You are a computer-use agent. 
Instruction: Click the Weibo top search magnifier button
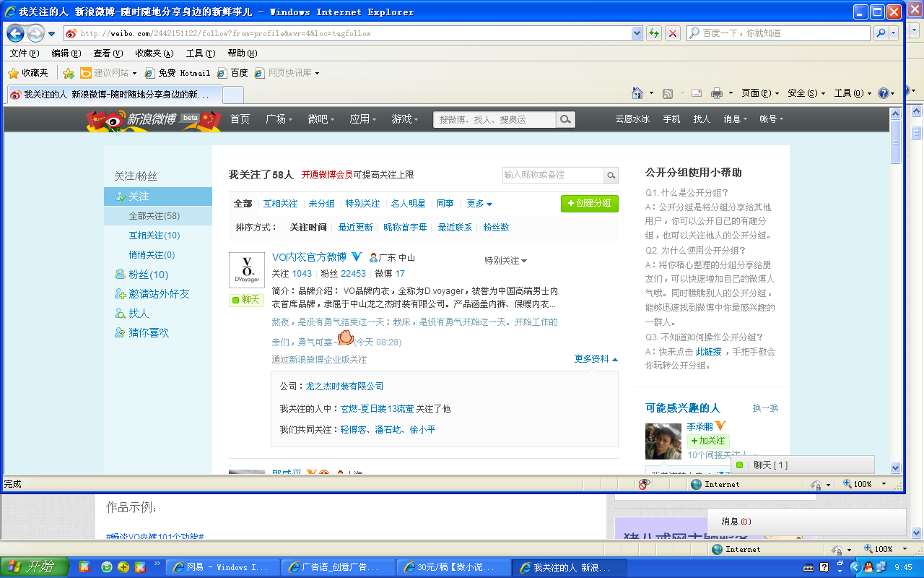pyautogui.click(x=566, y=120)
